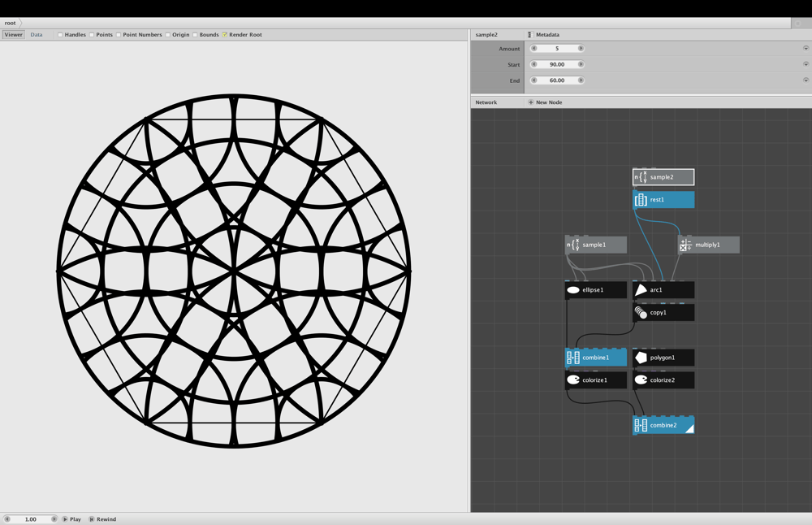Screen dimensions: 812x525
Task: Open the Amount parameter options menu
Action: point(806,48)
